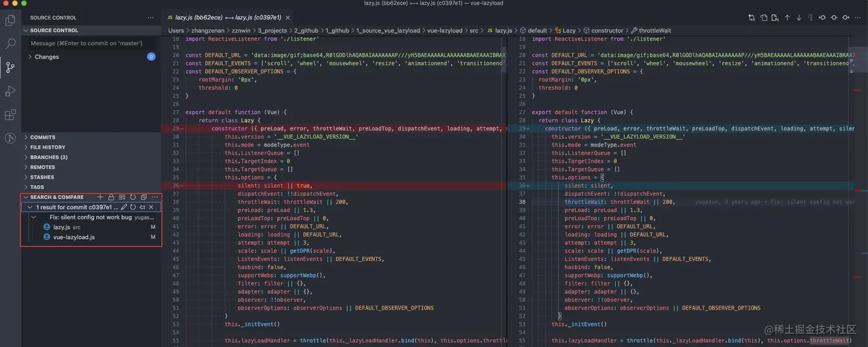This screenshot has width=868, height=347.
Task: Collapse all in Search & Compare header
Action: point(144,197)
